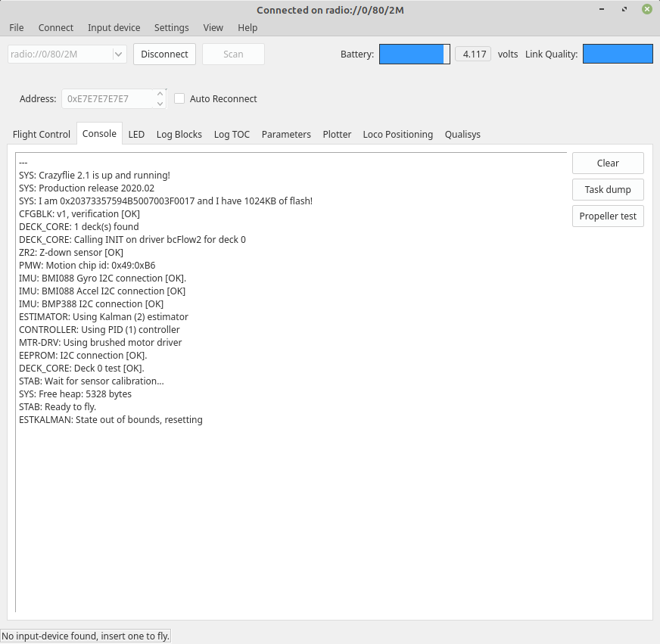Viewport: 660px width, 644px height.
Task: Expand the radio URI dropdown
Action: click(x=118, y=54)
